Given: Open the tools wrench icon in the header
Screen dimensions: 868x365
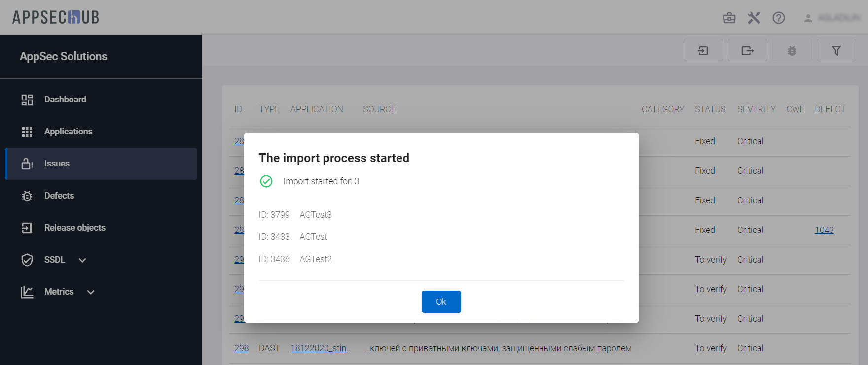Looking at the screenshot, I should pos(754,18).
